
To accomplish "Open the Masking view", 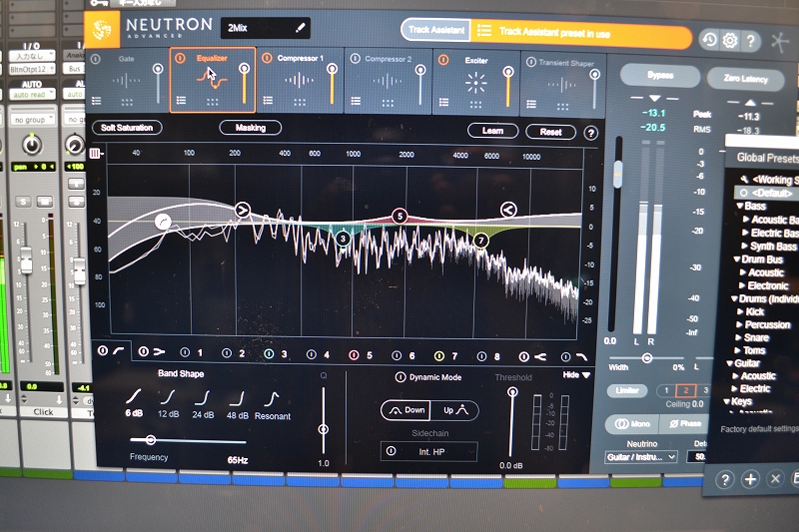I will point(251,128).
